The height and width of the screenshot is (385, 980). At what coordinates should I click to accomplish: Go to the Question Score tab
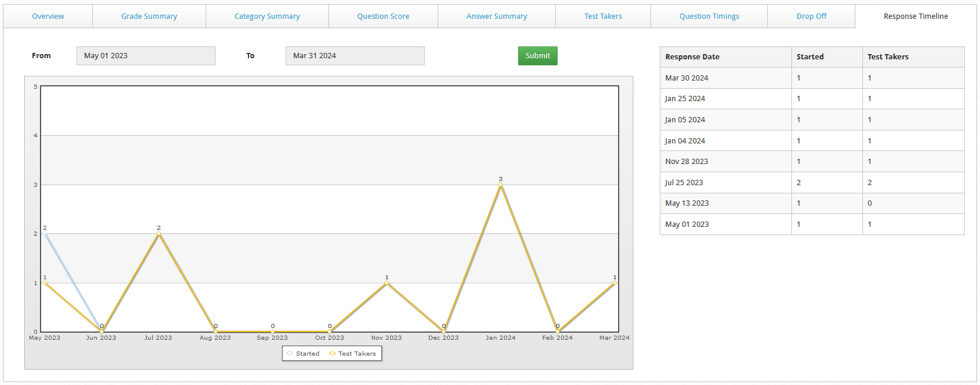click(x=383, y=16)
